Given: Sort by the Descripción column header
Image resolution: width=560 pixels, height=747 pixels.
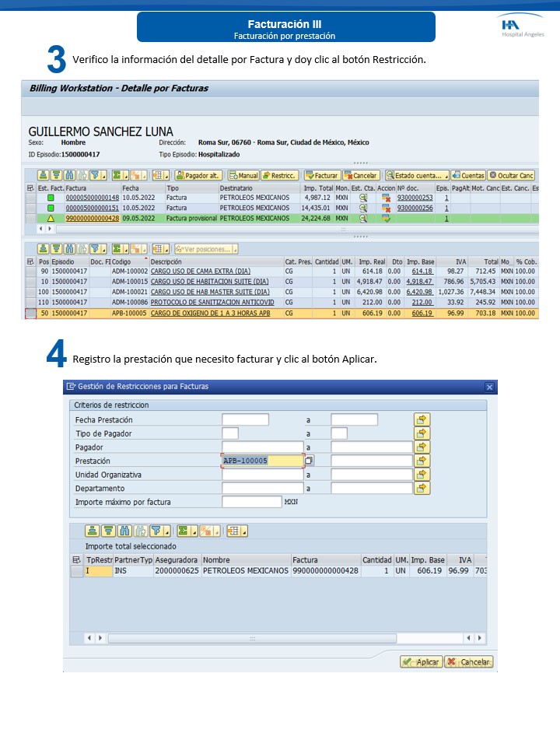Looking at the screenshot, I should 166,262.
